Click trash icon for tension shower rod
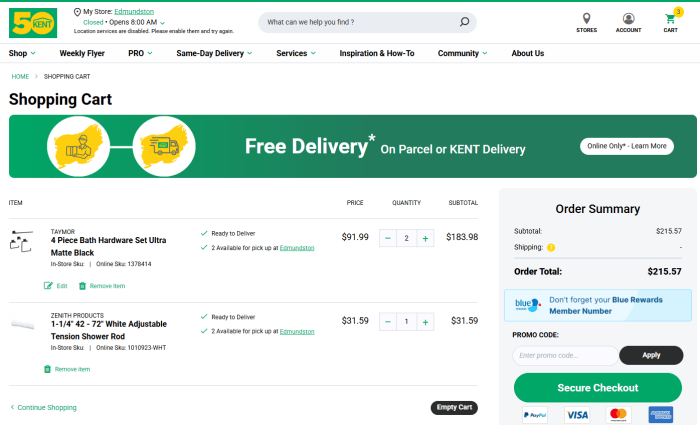Image resolution: width=700 pixels, height=425 pixels. click(47, 369)
